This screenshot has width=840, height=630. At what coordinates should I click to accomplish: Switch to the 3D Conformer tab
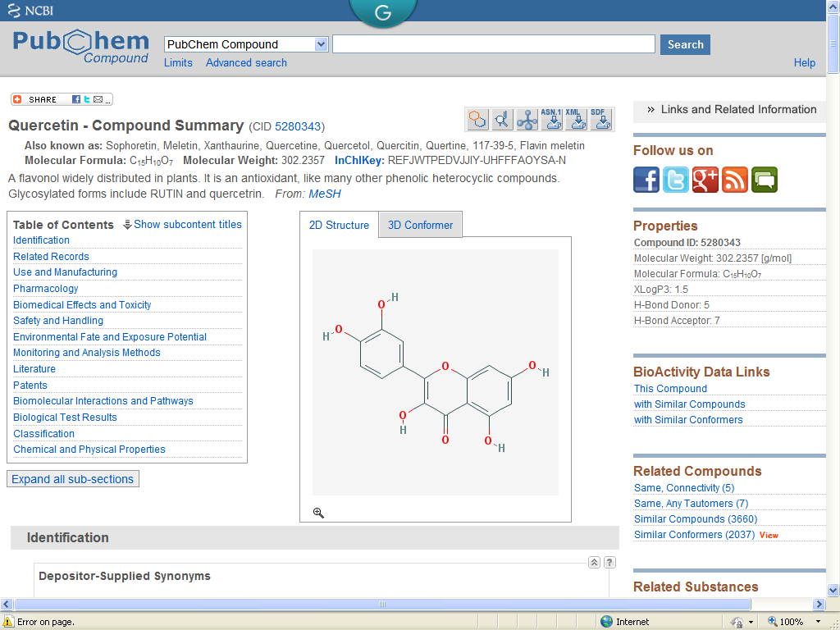(x=420, y=226)
